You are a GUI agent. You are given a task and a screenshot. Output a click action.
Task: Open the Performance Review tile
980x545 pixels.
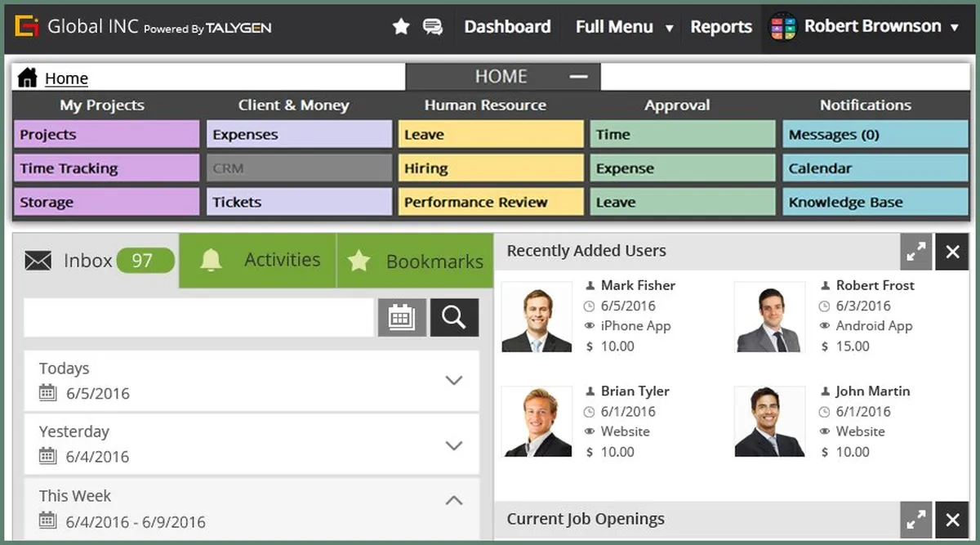[492, 202]
